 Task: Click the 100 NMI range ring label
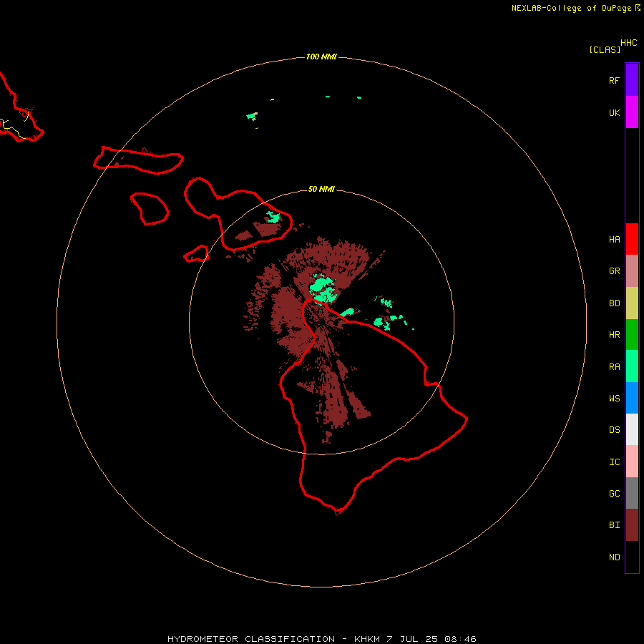click(321, 57)
